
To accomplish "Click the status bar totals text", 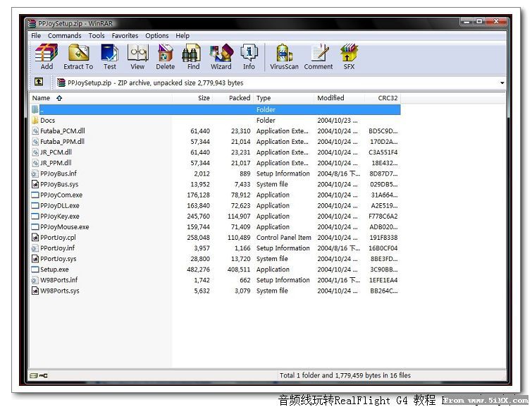I will point(345,375).
